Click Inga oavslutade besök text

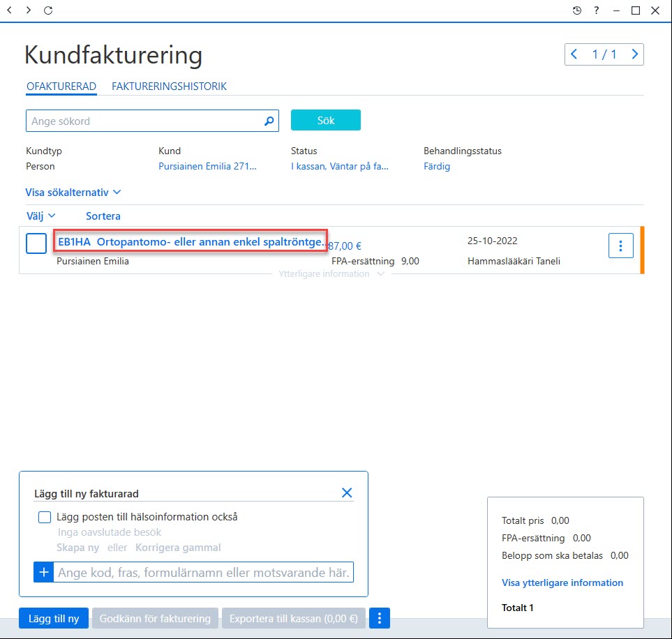click(x=110, y=532)
